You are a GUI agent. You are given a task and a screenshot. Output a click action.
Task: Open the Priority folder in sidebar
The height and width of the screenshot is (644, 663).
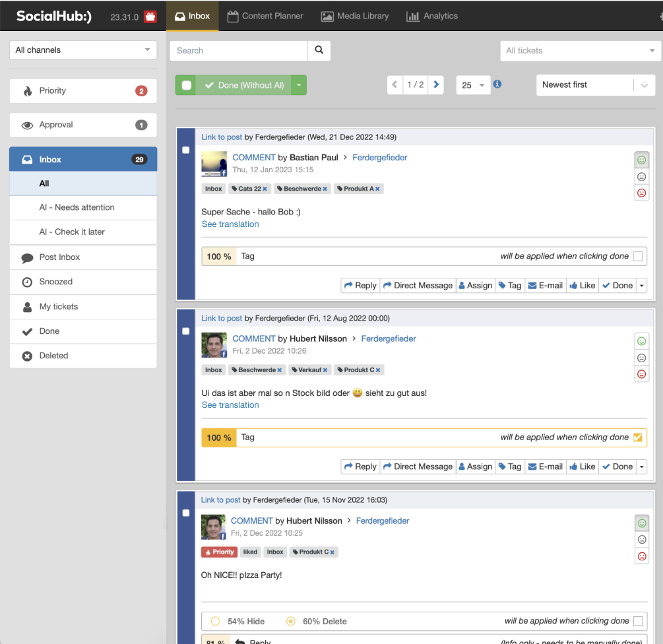(x=83, y=91)
